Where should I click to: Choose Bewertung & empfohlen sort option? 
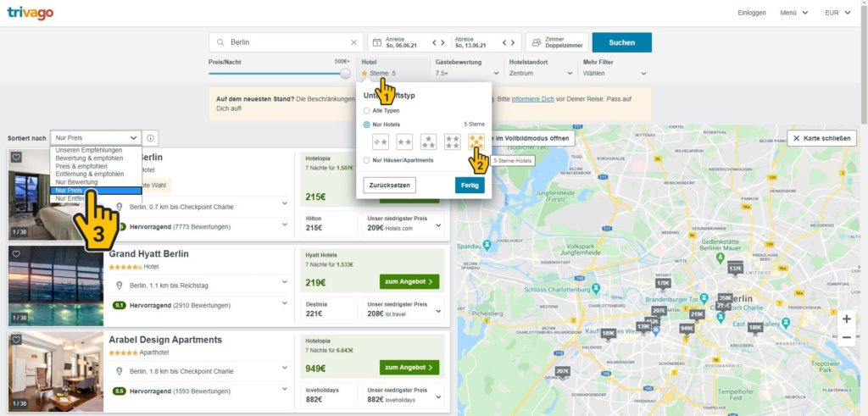click(96, 158)
